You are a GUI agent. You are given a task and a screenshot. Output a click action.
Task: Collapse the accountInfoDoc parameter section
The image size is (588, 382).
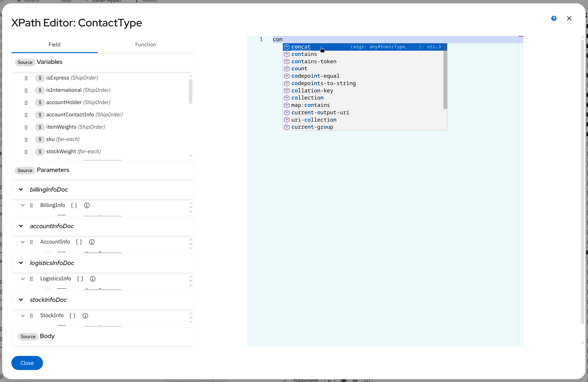[x=21, y=226]
